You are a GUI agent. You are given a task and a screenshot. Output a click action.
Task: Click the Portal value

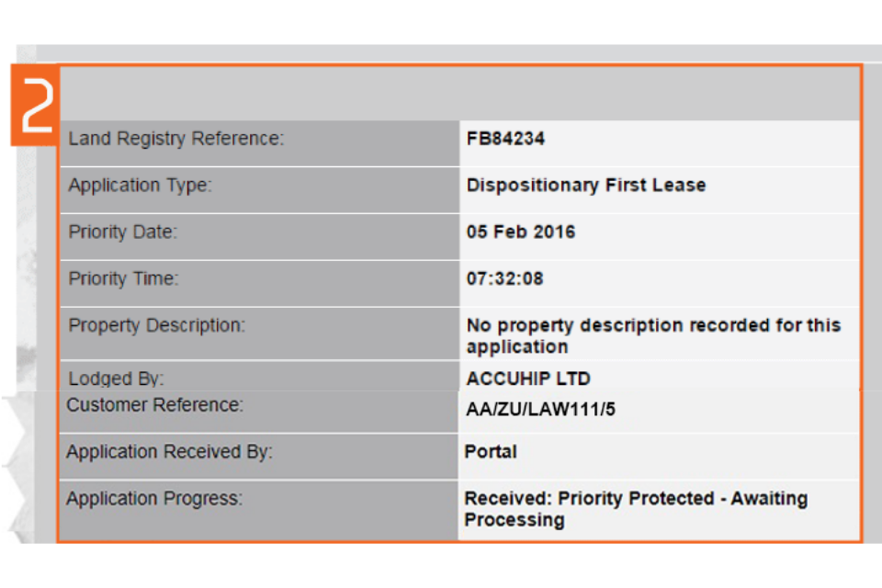point(491,452)
